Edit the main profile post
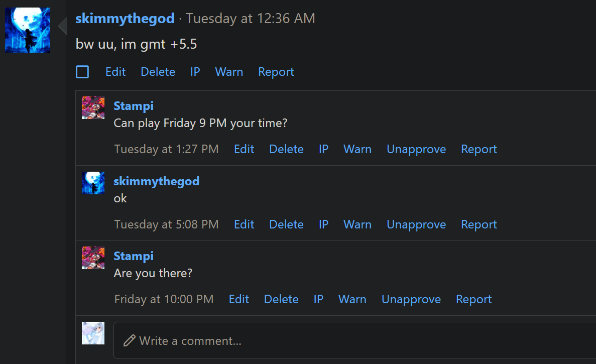This screenshot has width=596, height=364. pyautogui.click(x=115, y=72)
